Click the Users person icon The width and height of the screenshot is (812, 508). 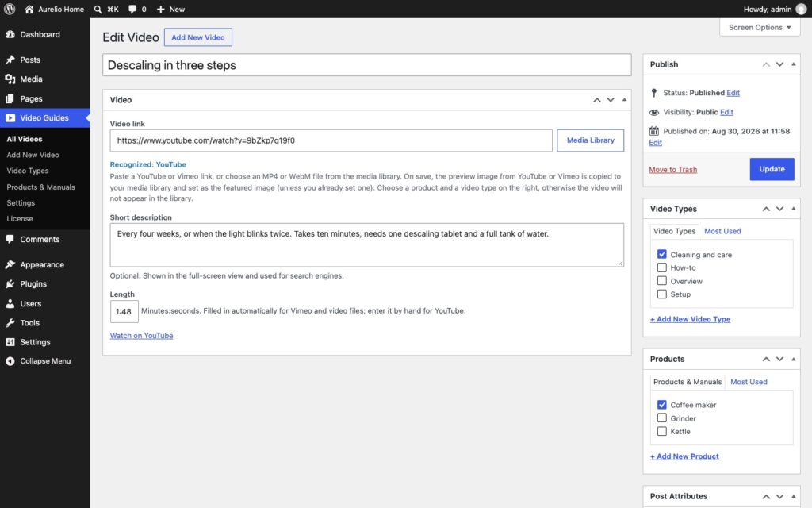click(10, 303)
